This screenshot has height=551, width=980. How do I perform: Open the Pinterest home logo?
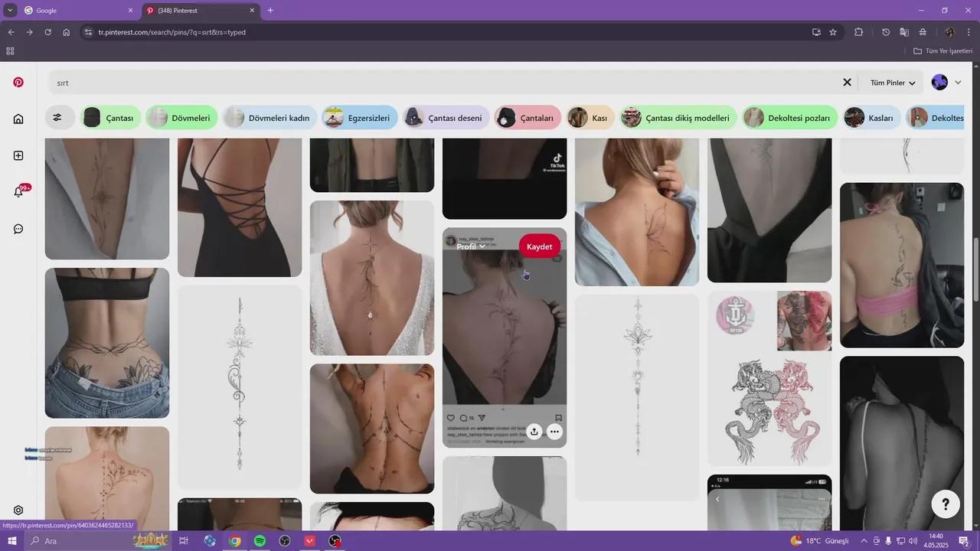pos(18,82)
